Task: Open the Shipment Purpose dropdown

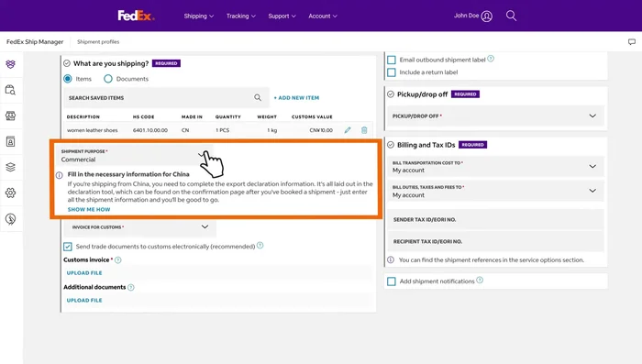Action: coord(135,156)
